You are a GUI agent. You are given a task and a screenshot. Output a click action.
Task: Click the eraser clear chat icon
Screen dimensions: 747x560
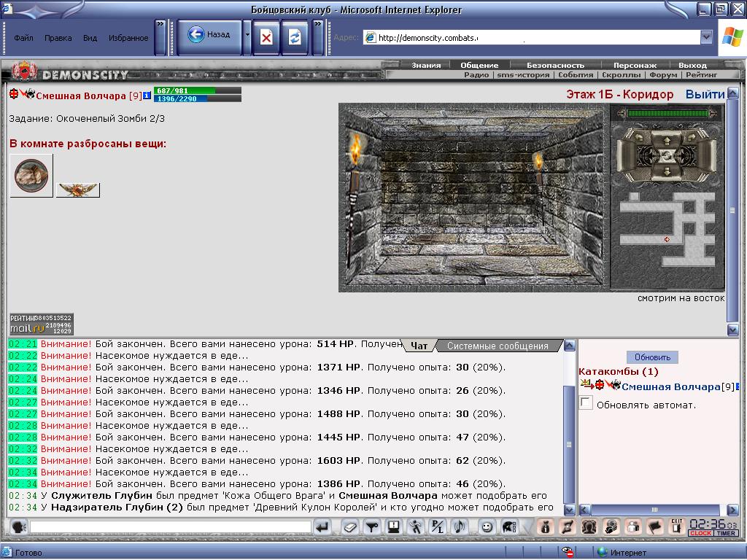point(349,527)
